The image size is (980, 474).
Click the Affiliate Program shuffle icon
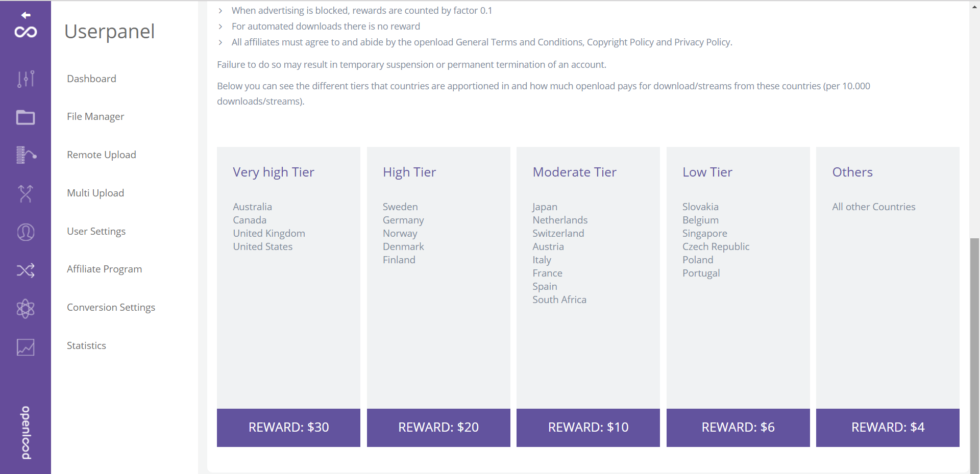pos(26,270)
